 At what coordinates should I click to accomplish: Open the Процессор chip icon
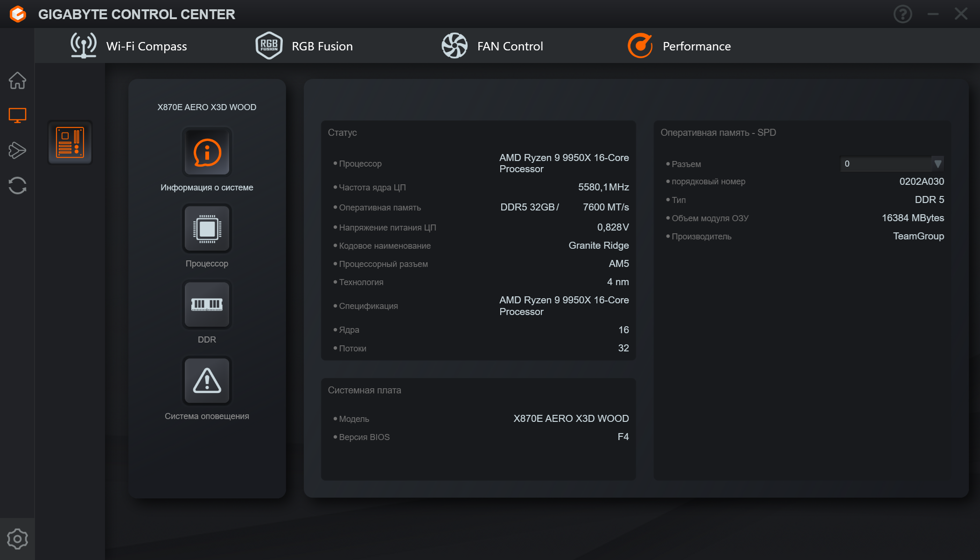207,229
